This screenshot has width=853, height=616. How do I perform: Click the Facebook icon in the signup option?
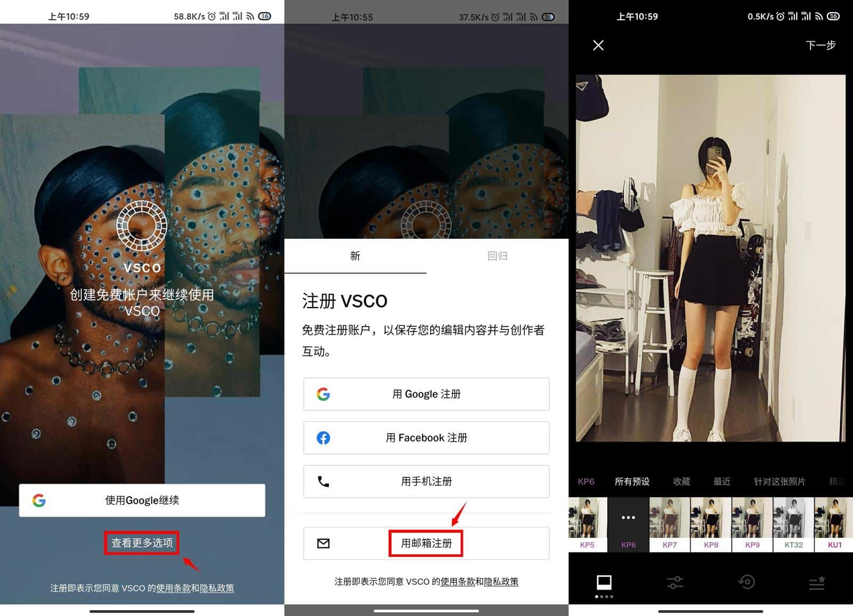pos(323,437)
